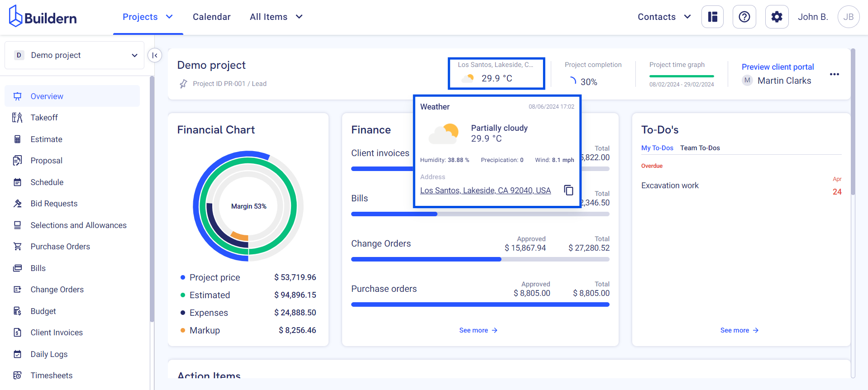Open the Change Orders icon
The image size is (868, 390).
17,290
